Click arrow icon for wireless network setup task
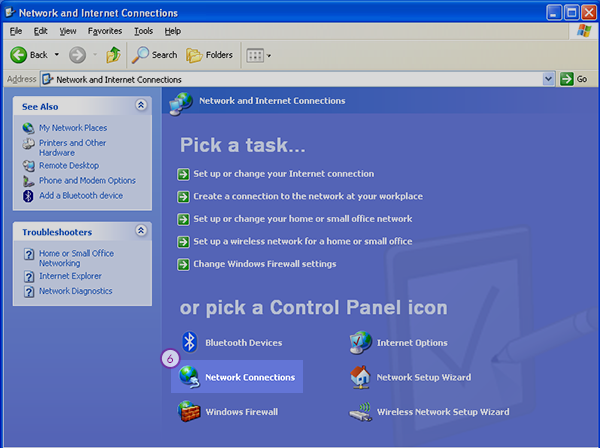Viewport: 600px width, 448px height. click(184, 242)
